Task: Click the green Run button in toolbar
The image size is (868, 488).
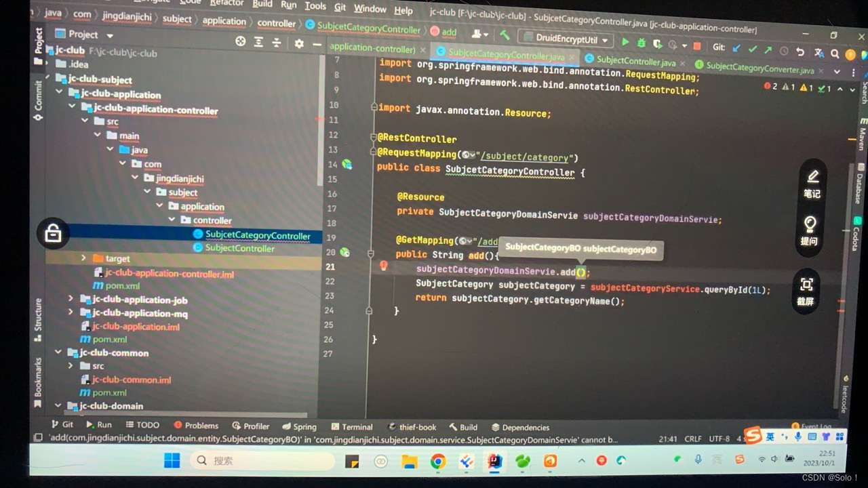Action: click(625, 42)
